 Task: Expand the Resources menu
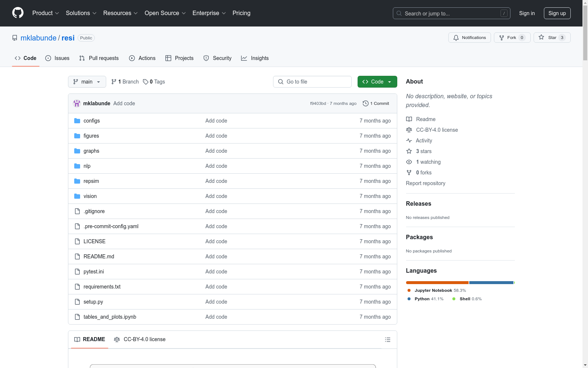tap(121, 13)
